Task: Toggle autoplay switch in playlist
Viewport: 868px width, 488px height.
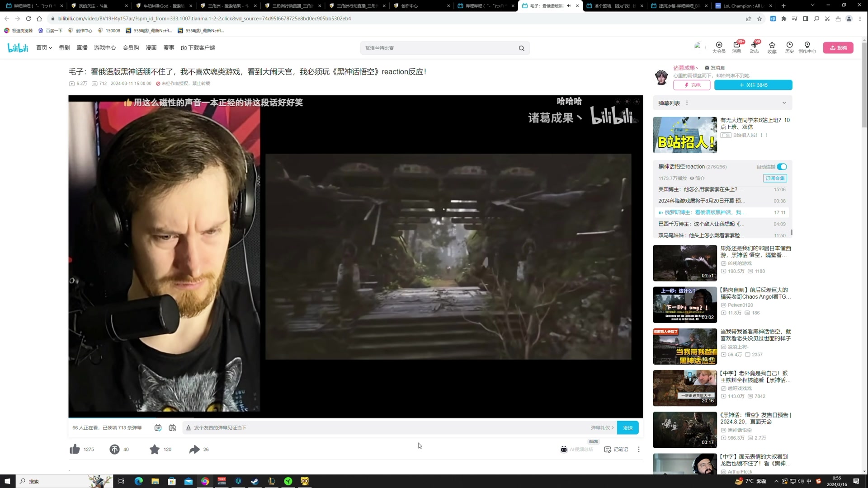Action: (x=782, y=167)
